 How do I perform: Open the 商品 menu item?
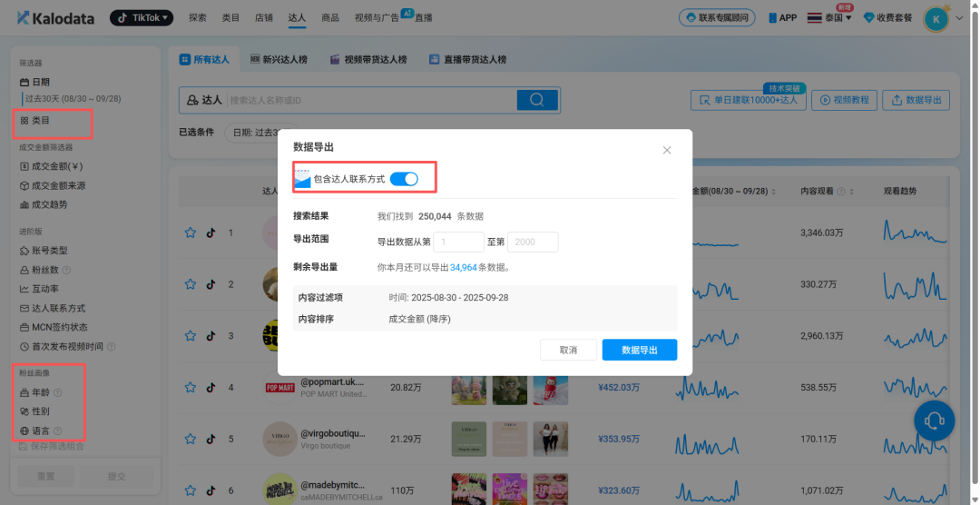[330, 18]
